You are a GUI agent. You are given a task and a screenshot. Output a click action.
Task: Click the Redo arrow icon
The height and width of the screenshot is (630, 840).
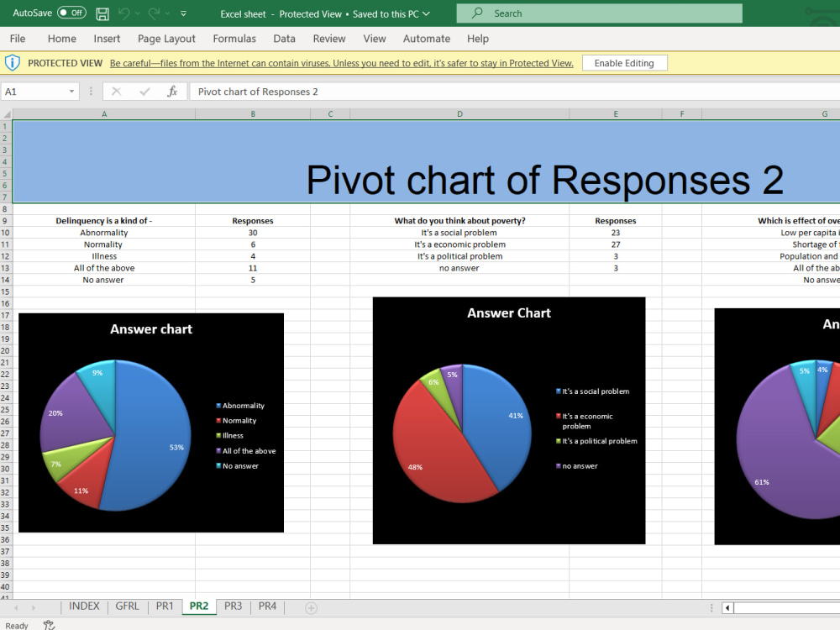154,13
